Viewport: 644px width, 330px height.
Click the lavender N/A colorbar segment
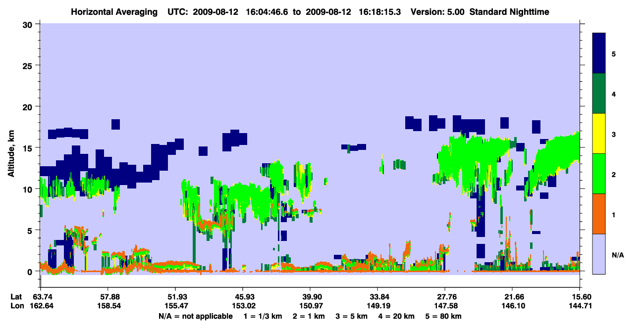click(x=599, y=254)
